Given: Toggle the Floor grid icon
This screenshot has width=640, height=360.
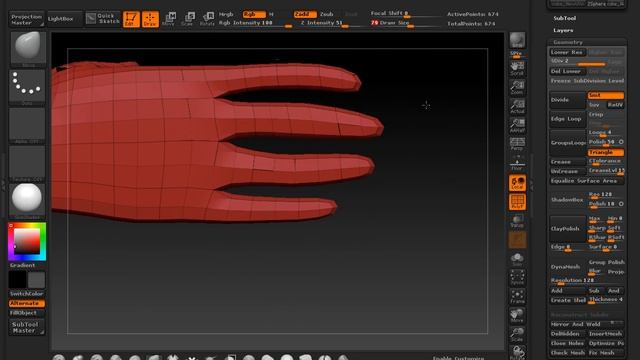Looking at the screenshot, I should (x=517, y=162).
